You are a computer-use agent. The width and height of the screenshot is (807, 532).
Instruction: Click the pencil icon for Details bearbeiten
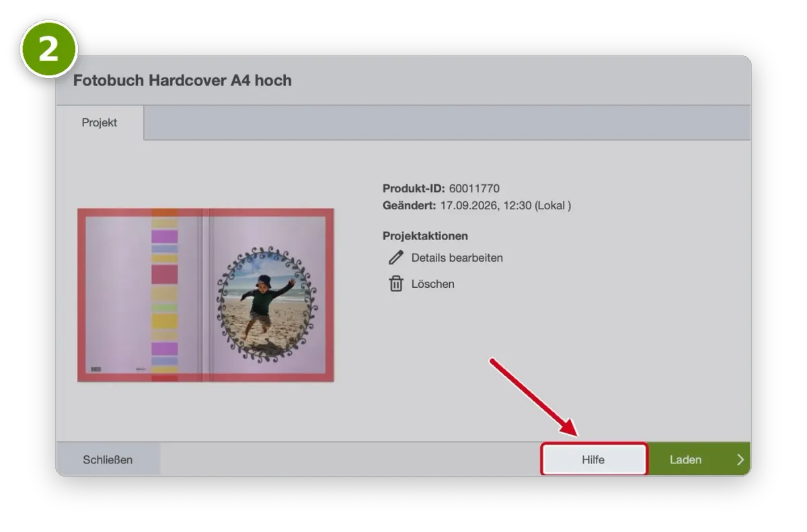(x=396, y=258)
